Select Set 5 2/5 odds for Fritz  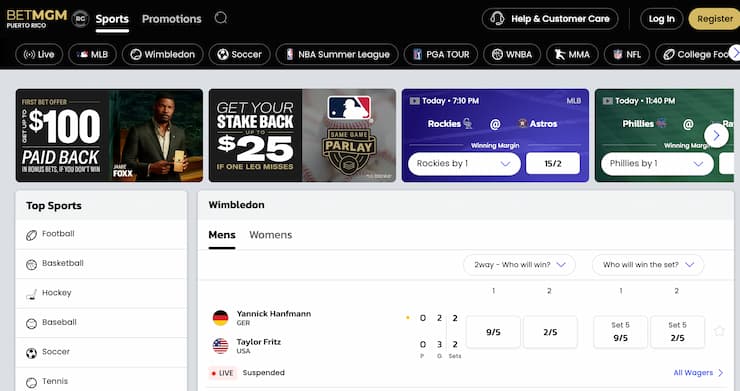point(677,332)
